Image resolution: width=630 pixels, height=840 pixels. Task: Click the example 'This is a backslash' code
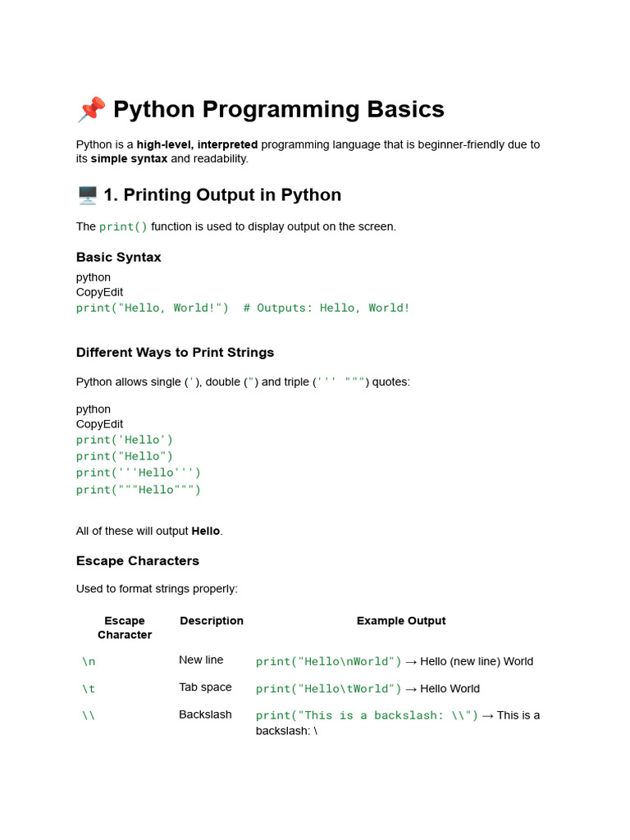[x=367, y=715]
